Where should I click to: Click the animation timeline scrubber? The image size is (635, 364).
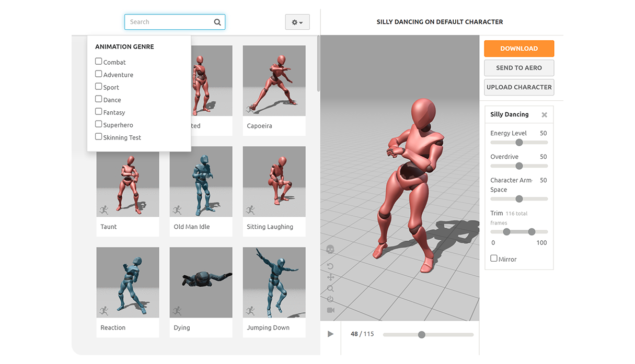(x=422, y=335)
